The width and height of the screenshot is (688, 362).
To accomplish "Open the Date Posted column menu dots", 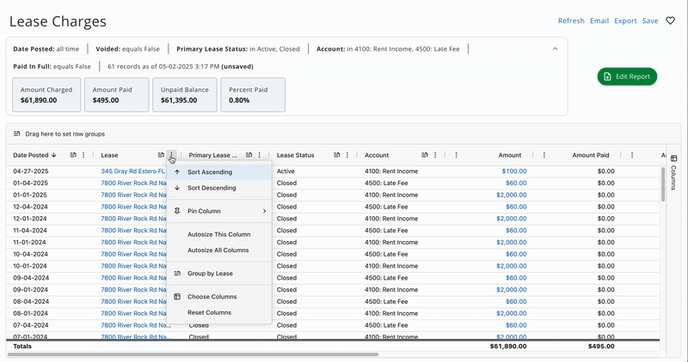I will [83, 155].
